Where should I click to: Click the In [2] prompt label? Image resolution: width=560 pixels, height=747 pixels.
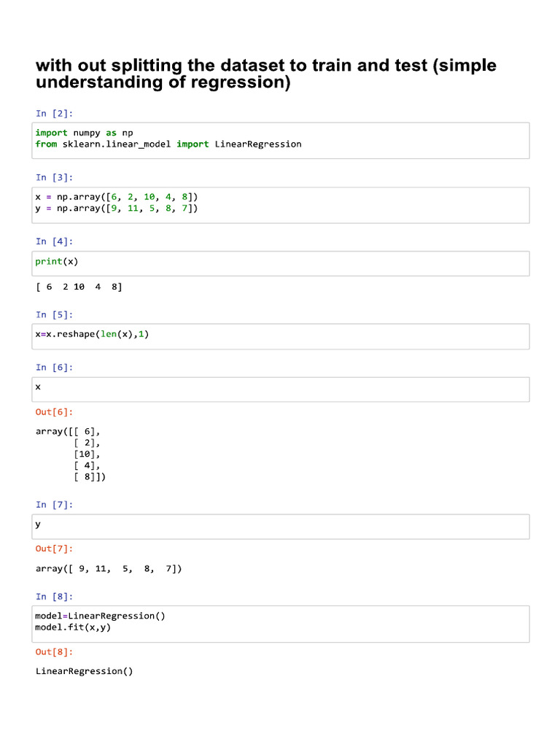coord(55,113)
